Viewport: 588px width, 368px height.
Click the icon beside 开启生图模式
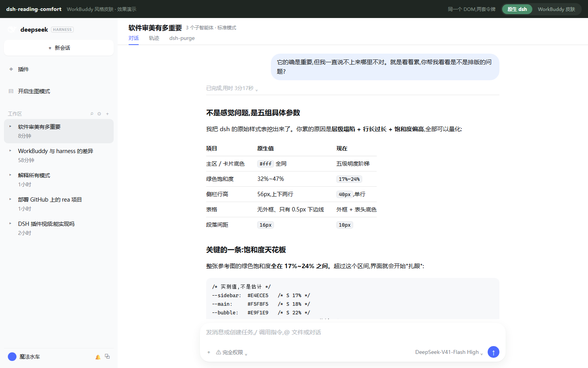point(11,91)
